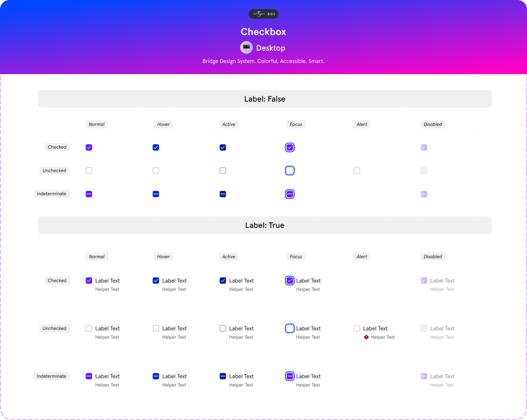Check the Alert unchecked checkbox with Label Text
Image resolution: width=527 pixels, height=420 pixels.
[357, 328]
